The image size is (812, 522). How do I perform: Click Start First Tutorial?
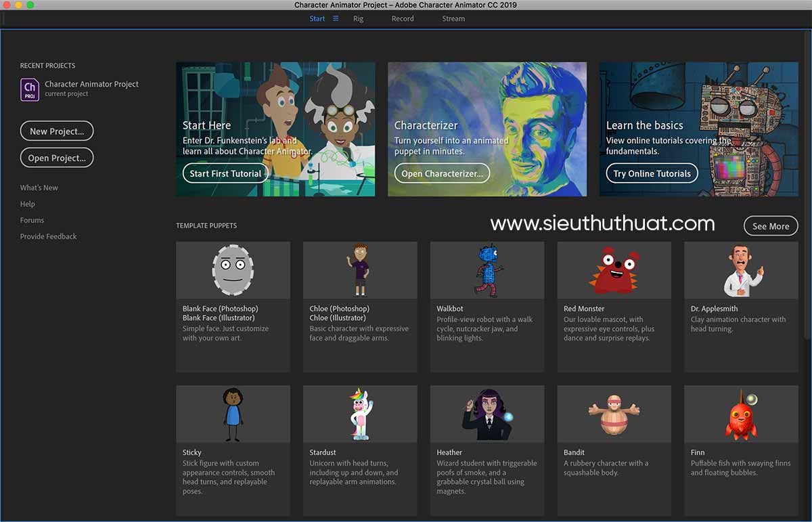(225, 173)
